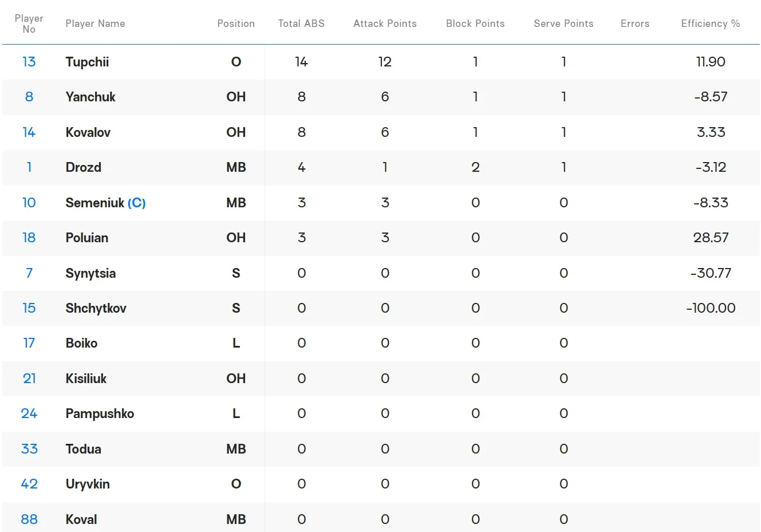Select the Shchytkov player name
Viewport: 761px width, 532px height.
point(96,308)
